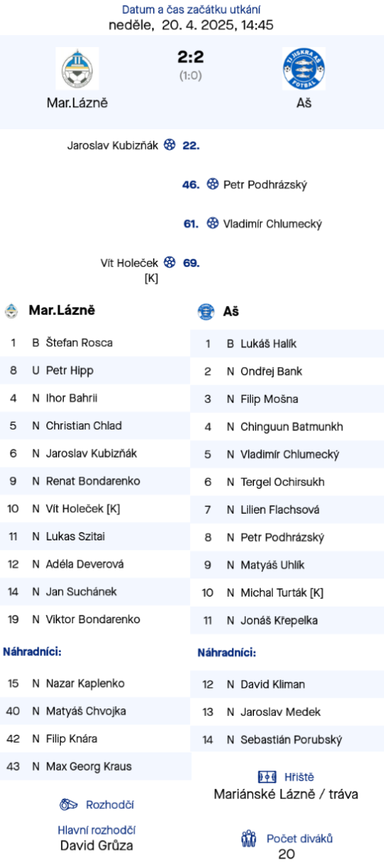Click small Mar.Lázně crest above lineup
This screenshot has height=868, width=384.
point(11,311)
